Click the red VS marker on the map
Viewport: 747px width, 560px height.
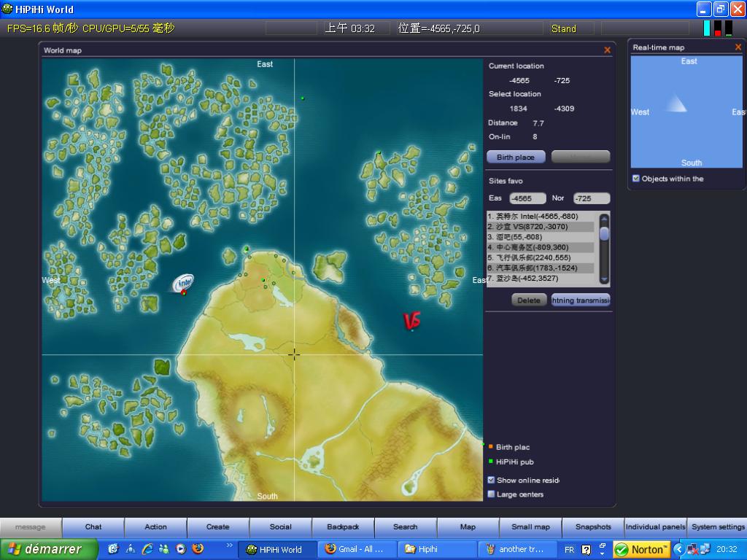411,321
